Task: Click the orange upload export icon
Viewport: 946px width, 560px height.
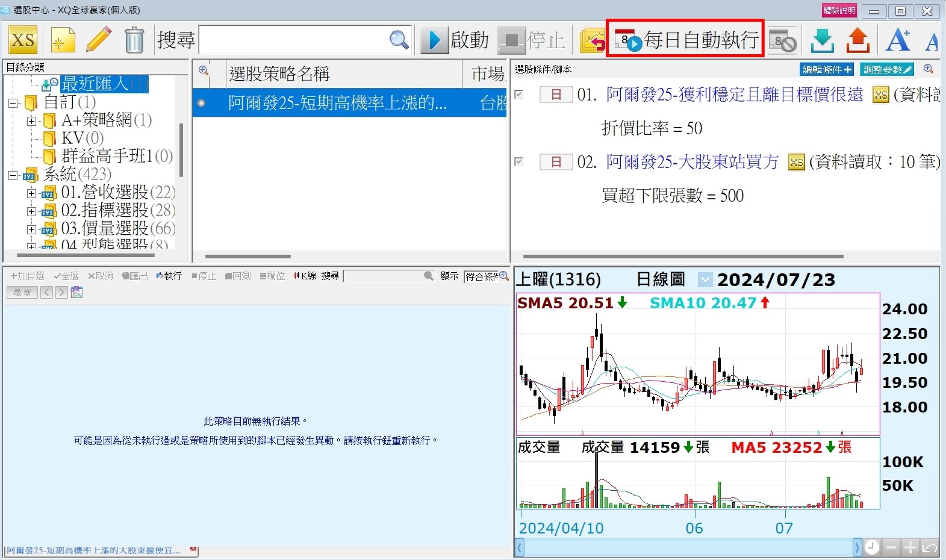Action: [x=858, y=40]
